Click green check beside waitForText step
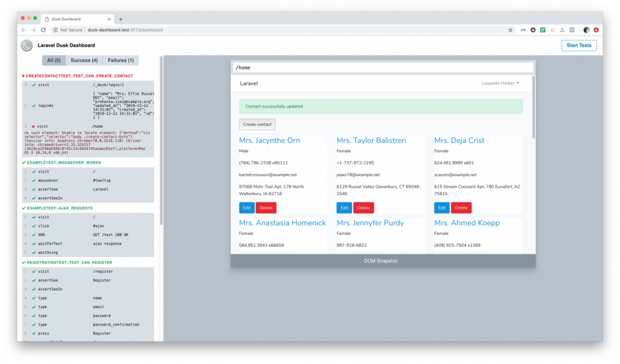 [33, 244]
